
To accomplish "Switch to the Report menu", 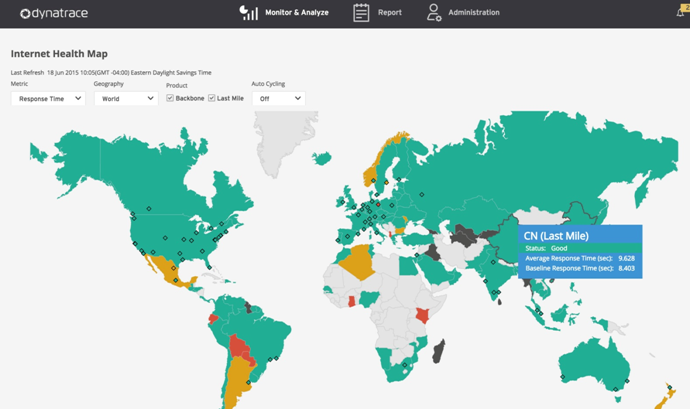I will tap(389, 13).
